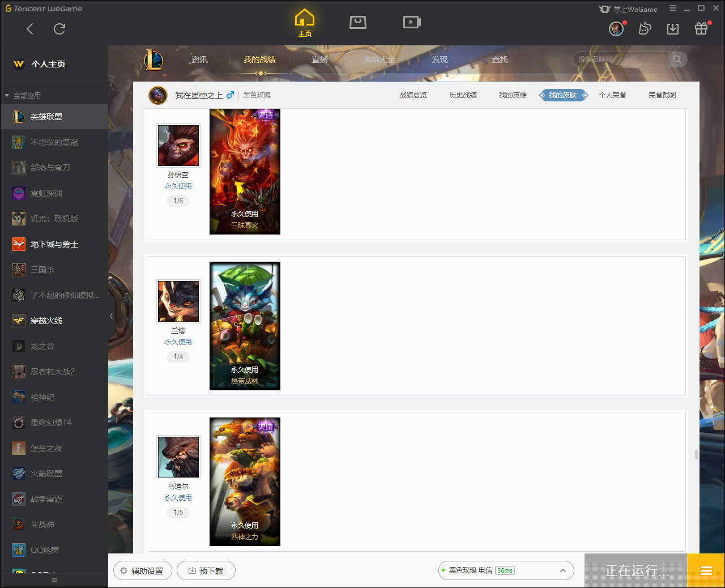The width and height of the screenshot is (725, 588).
Task: Select 最终幻想14 in the game list
Action: point(54,423)
